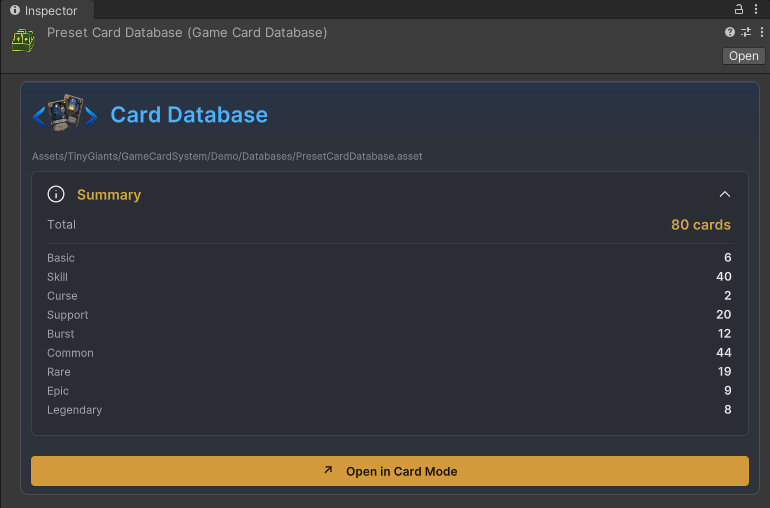Screen dimensions: 770x508
Task: Toggle the Inspector lock icon
Action: click(x=738, y=9)
